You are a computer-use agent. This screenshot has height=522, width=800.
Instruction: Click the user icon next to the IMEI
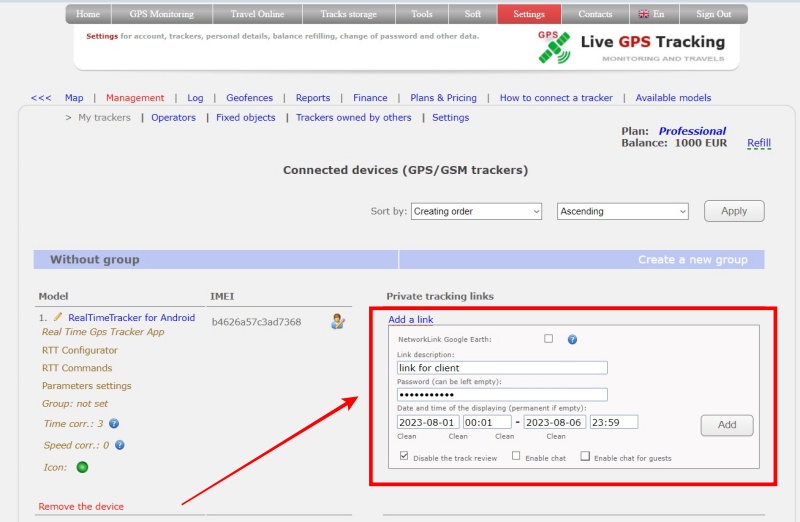[338, 321]
